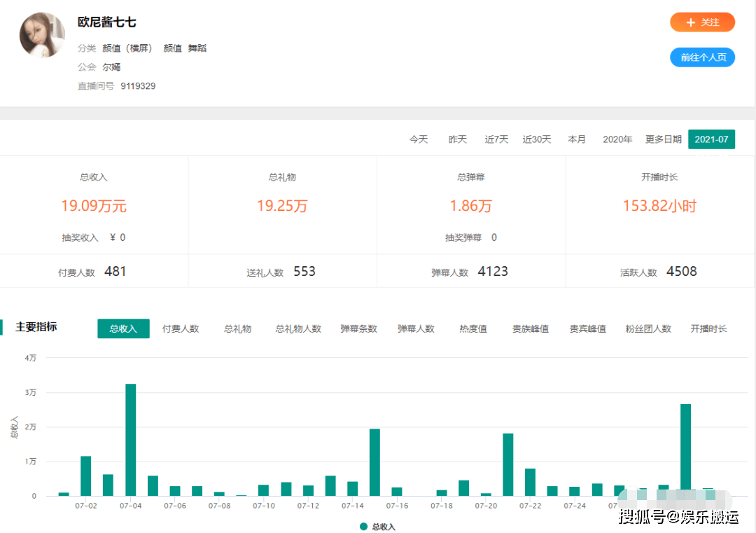Open 前往个人页 personal page button

click(x=702, y=57)
